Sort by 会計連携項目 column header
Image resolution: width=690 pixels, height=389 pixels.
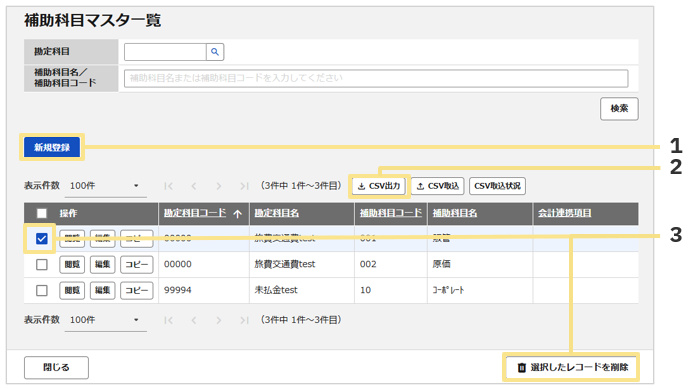pyautogui.click(x=565, y=213)
